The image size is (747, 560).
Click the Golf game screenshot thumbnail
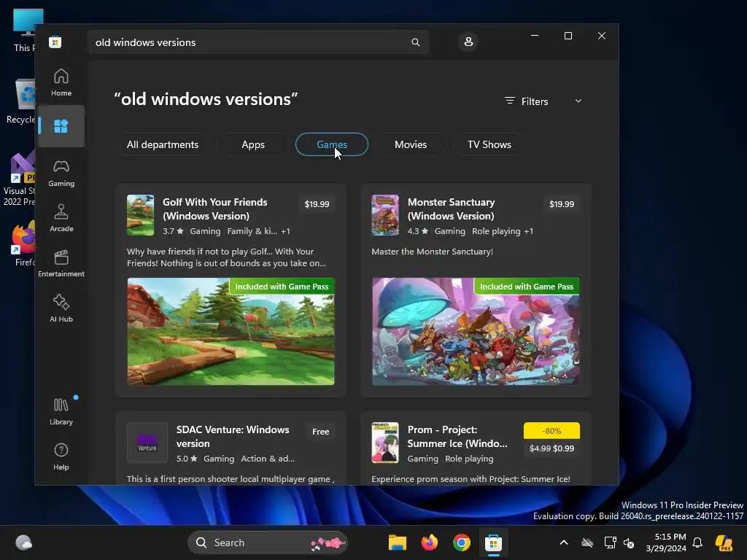click(x=231, y=332)
